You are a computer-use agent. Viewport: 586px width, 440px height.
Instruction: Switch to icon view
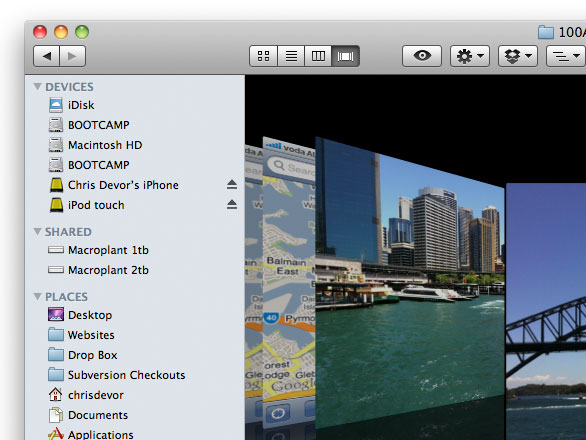click(x=263, y=56)
